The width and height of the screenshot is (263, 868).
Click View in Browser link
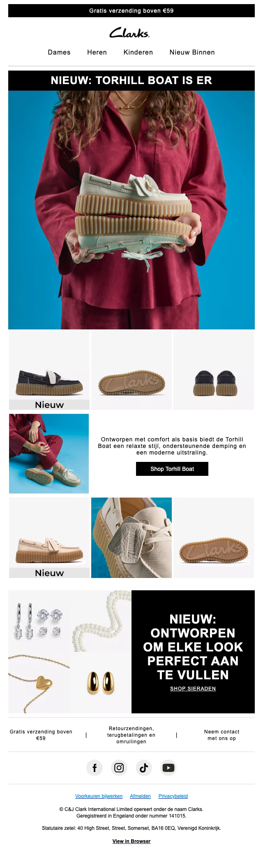(x=131, y=841)
